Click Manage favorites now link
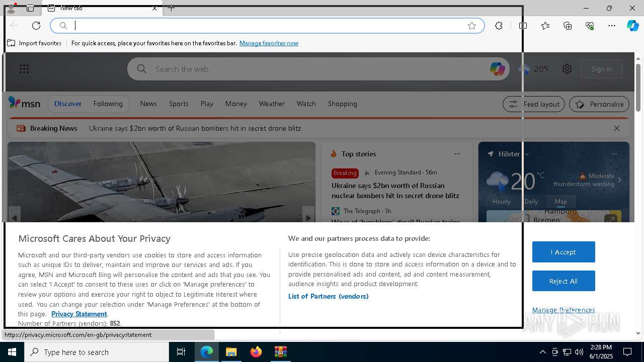This screenshot has height=362, width=644. coord(269,43)
